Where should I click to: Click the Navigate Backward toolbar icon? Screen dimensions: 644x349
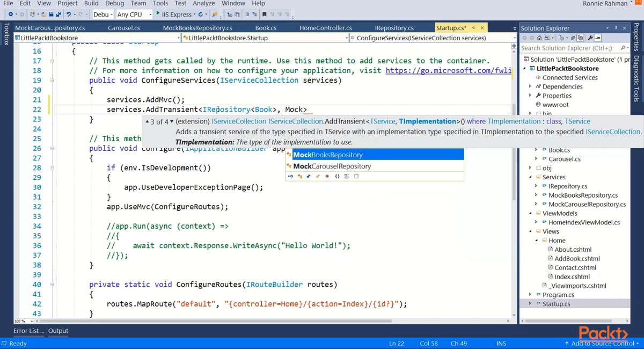(11, 14)
